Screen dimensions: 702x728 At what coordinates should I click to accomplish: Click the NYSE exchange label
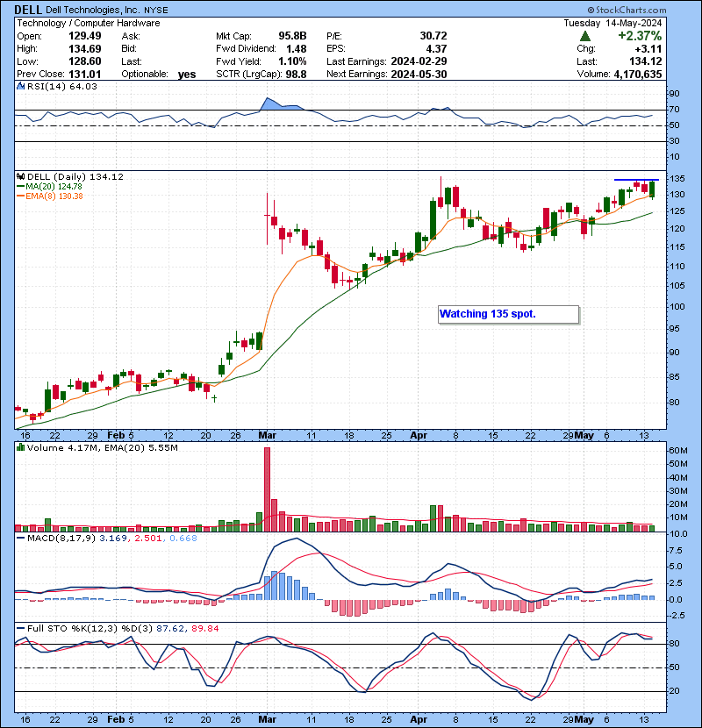156,11
